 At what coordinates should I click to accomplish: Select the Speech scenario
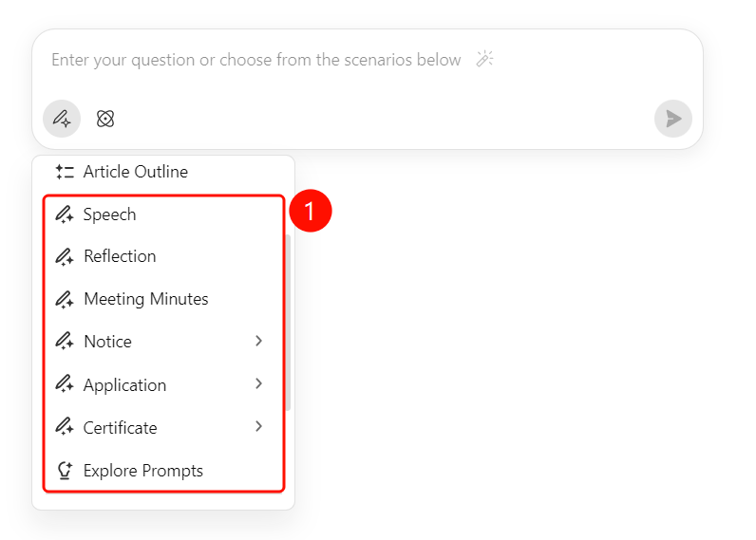click(163, 214)
